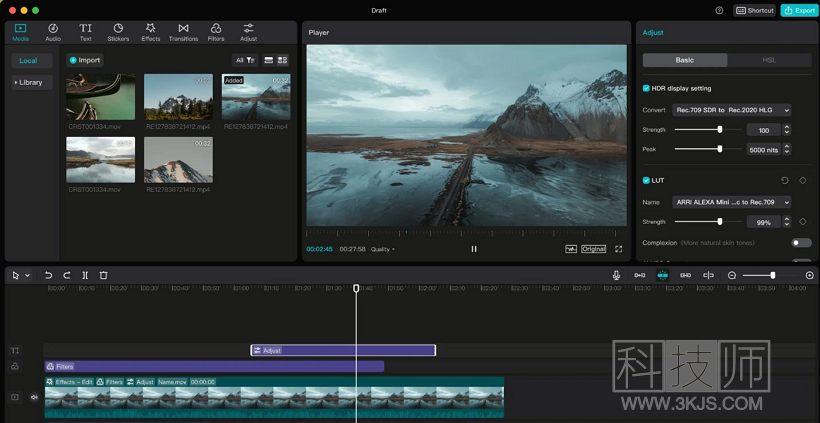Select the Local media source
Viewport: 820px width, 423px height.
[32, 61]
